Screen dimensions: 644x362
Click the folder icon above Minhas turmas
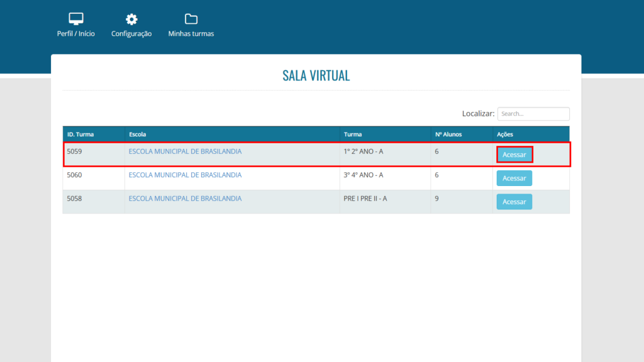click(191, 19)
